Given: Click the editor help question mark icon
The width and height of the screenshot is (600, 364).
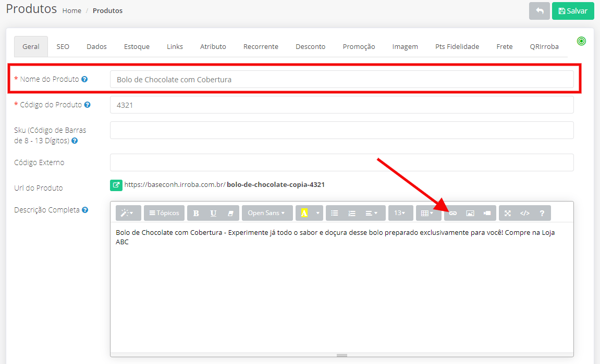Looking at the screenshot, I should click(542, 213).
